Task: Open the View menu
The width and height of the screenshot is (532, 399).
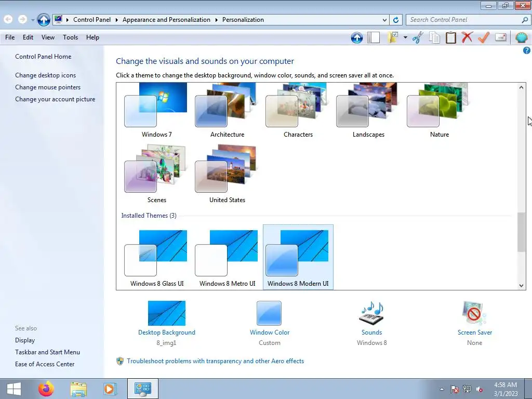Action: coord(48,37)
